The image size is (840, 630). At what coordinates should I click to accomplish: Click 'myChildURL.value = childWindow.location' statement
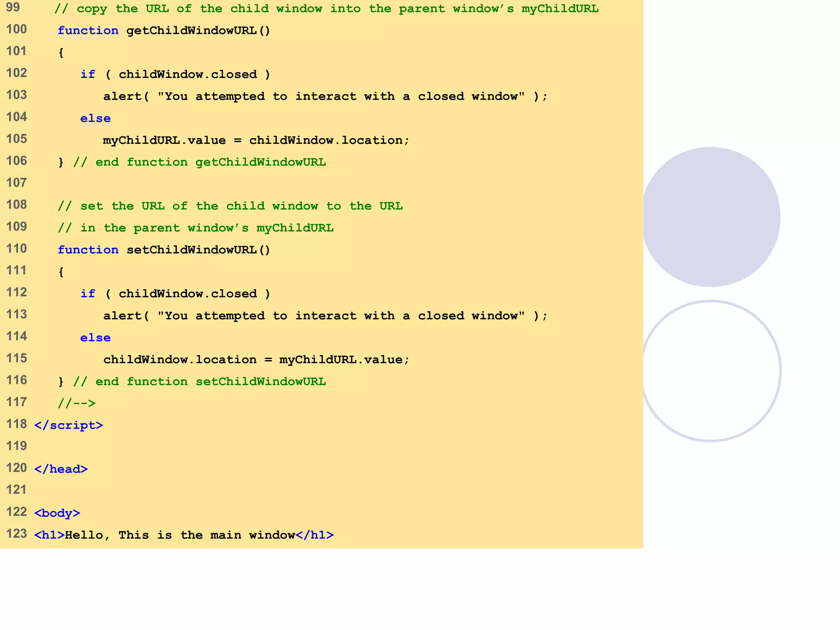click(x=256, y=141)
